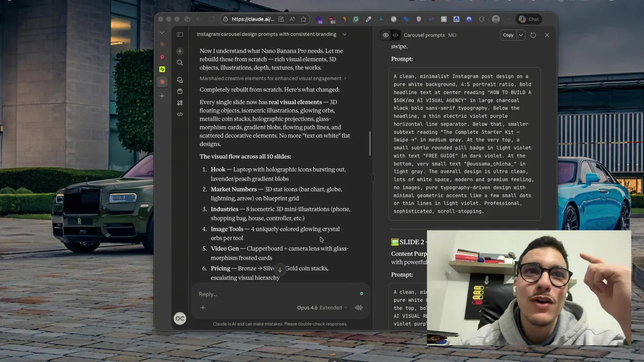Open the red extension with badge 64
644x362 pixels.
332,20
